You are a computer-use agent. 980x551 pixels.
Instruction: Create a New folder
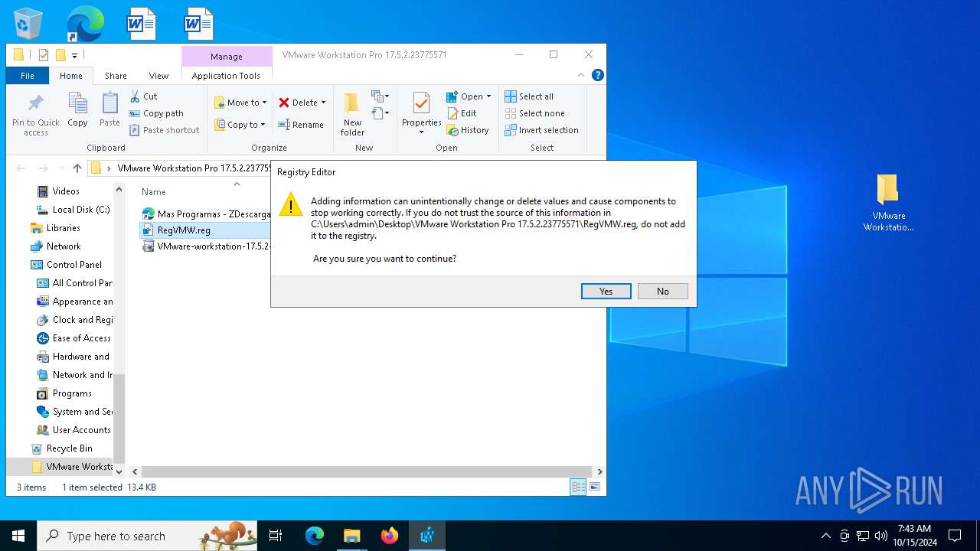pyautogui.click(x=352, y=115)
